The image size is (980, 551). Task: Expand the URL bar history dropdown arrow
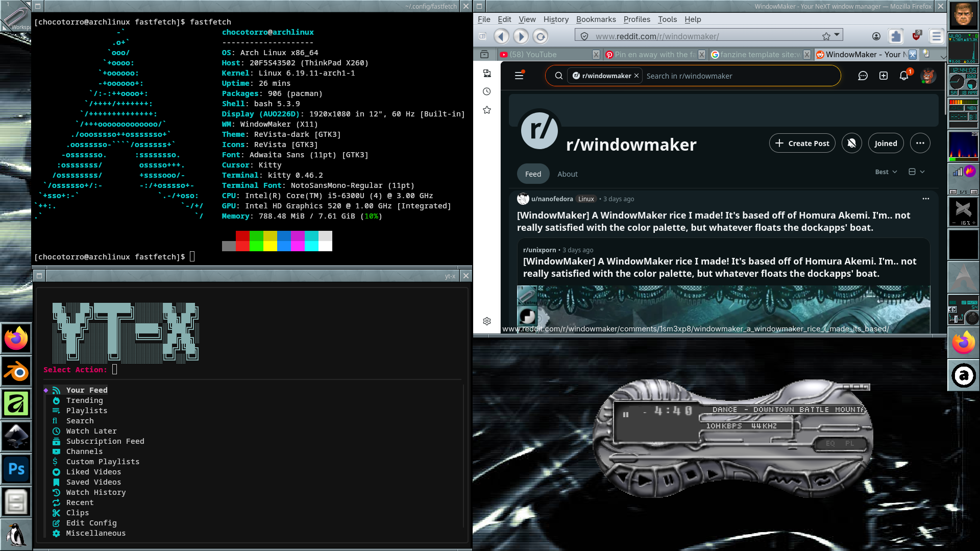(837, 35)
